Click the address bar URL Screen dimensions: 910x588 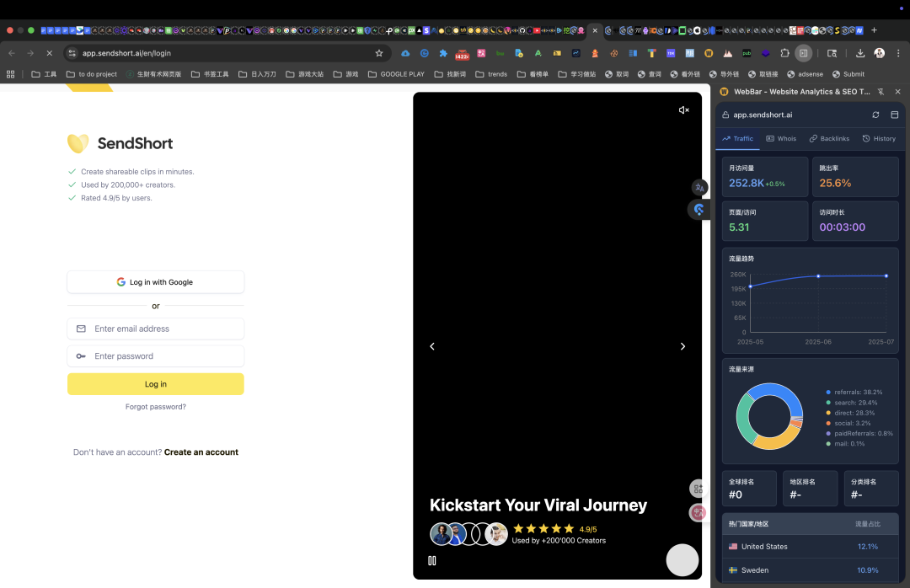[x=126, y=53]
